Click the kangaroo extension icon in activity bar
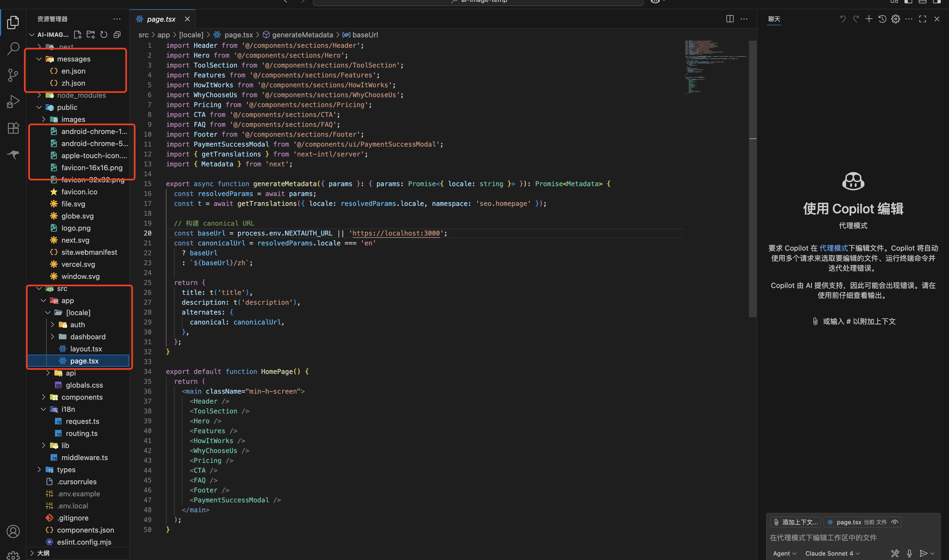 [x=13, y=154]
